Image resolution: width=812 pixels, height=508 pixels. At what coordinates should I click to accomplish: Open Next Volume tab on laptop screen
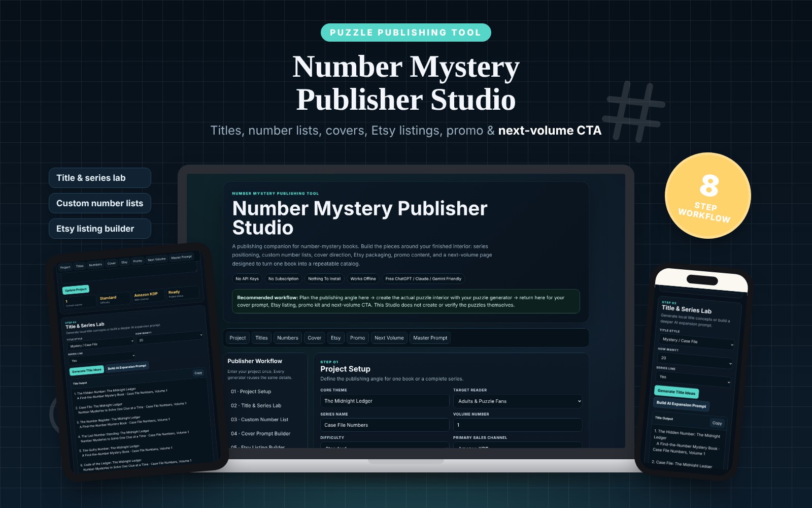point(389,338)
